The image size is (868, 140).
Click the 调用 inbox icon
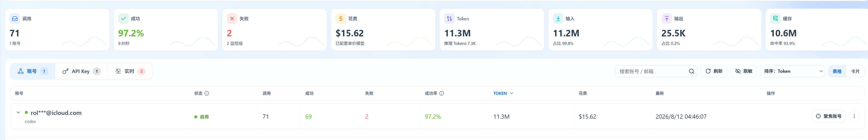point(15,19)
